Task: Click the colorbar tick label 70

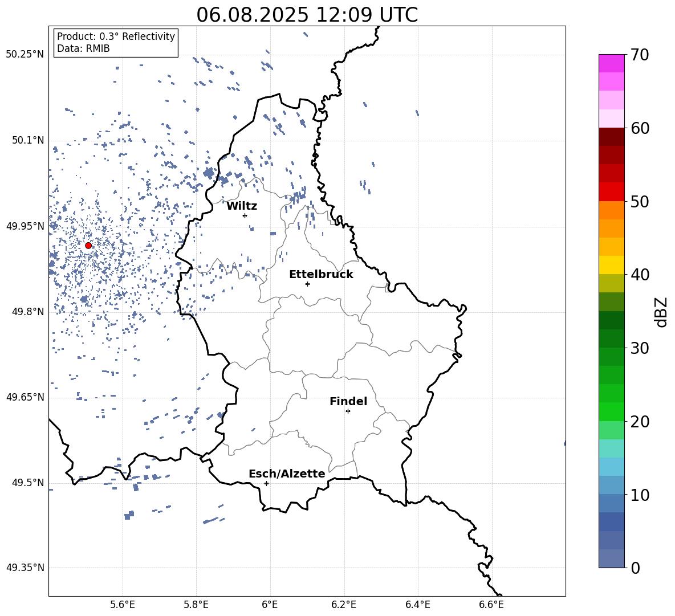Action: click(640, 55)
